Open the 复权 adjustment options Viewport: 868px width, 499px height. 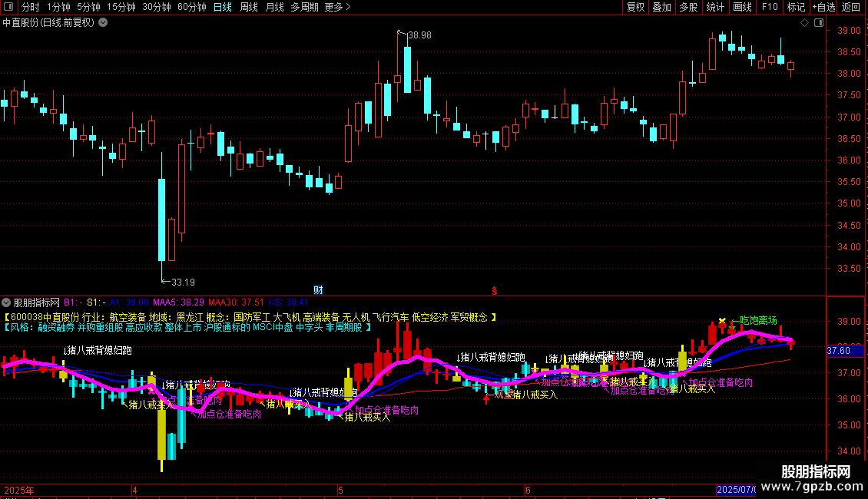coord(635,7)
